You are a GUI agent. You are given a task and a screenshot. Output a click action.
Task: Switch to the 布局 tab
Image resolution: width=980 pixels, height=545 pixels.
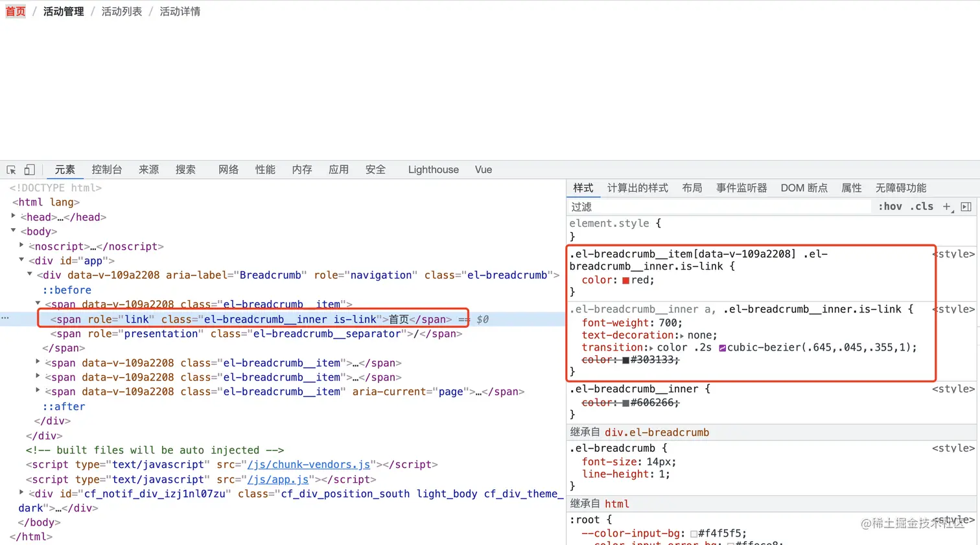[x=692, y=188]
